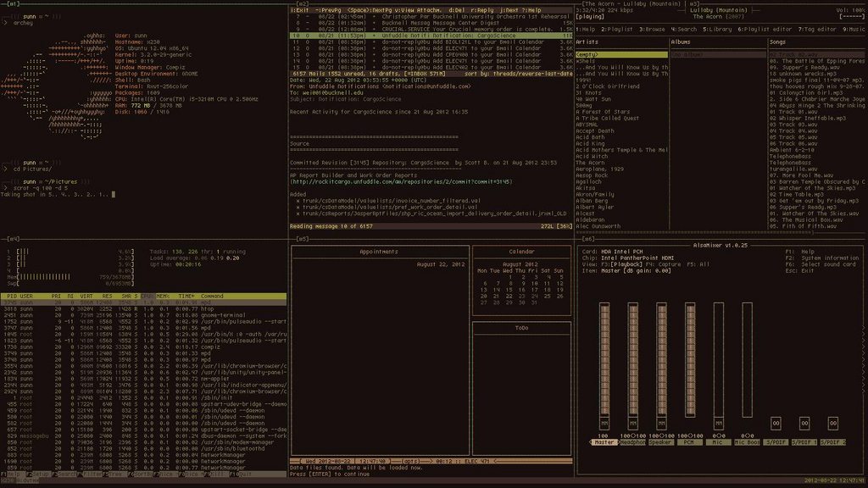Select artist "Acid Bath"
The height and width of the screenshot is (488, 868).
tap(590, 137)
